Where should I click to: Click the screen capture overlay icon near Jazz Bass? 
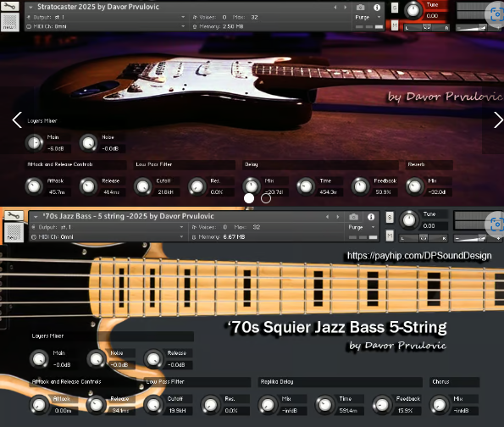click(x=496, y=224)
